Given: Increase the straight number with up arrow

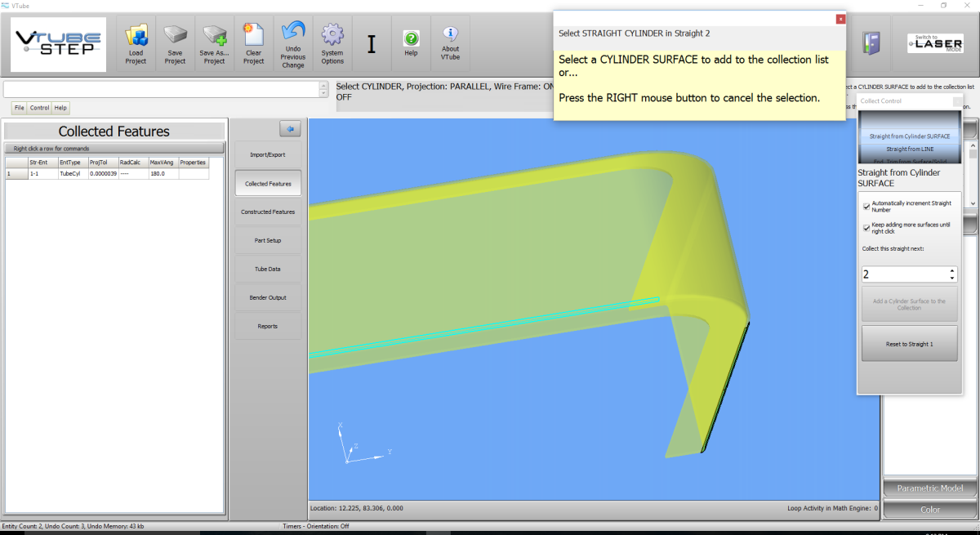Looking at the screenshot, I should click(951, 270).
